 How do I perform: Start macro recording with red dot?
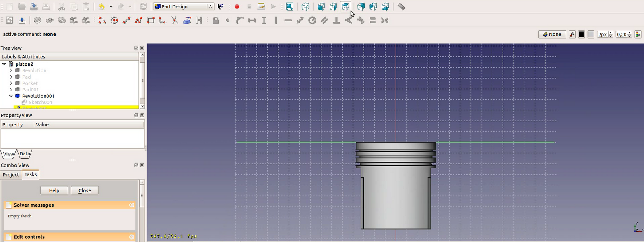point(237,7)
